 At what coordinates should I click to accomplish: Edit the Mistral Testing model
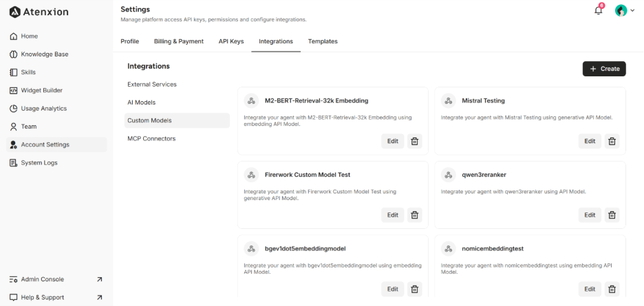[x=590, y=141]
